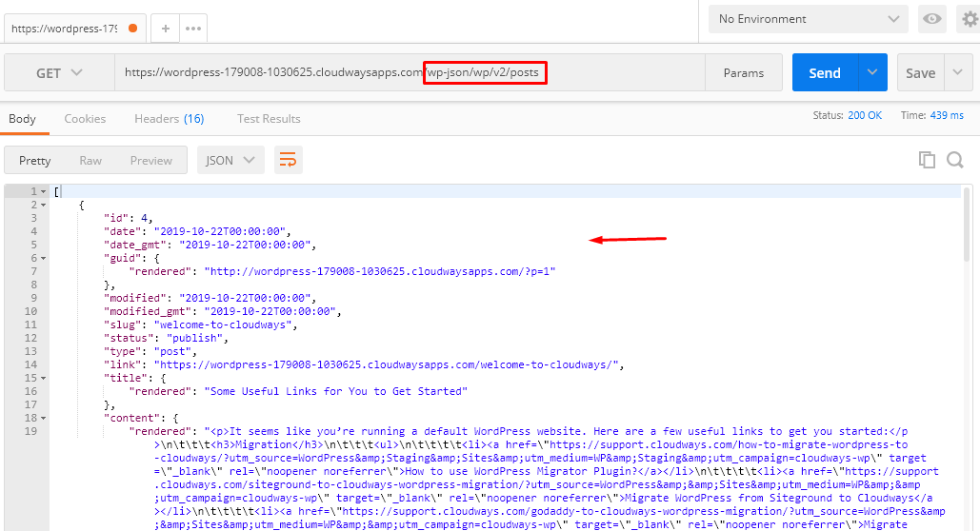This screenshot has width=980, height=531.
Task: Collapse the object at line 2
Action: (43, 205)
